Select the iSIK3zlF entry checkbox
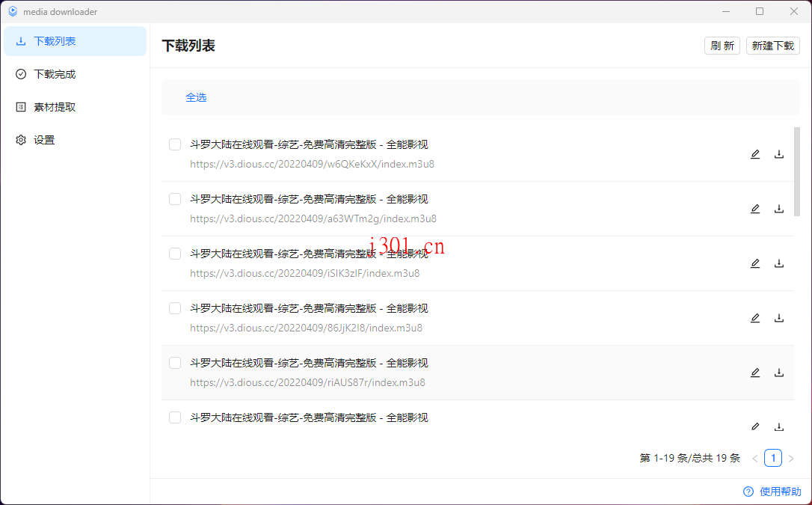This screenshot has width=812, height=505. tap(174, 253)
